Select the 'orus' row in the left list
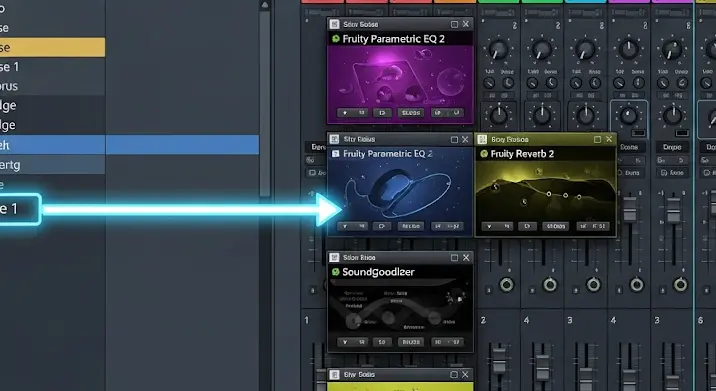 click(53, 86)
